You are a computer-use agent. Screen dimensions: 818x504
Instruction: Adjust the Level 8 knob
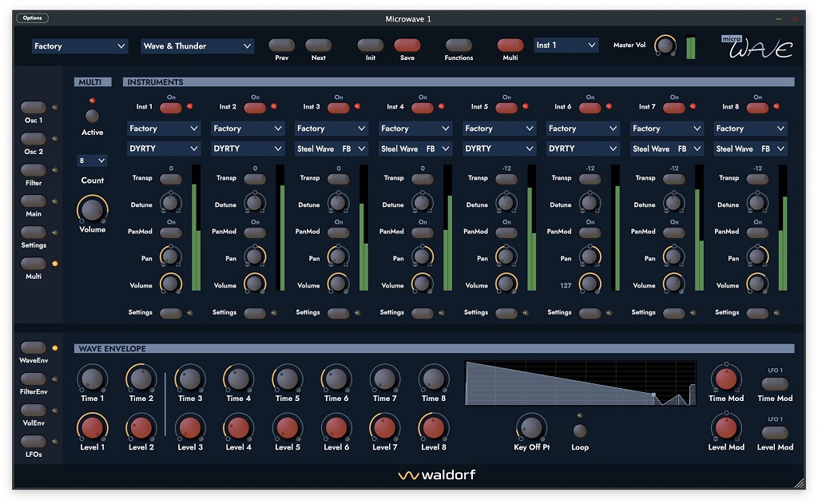[434, 428]
